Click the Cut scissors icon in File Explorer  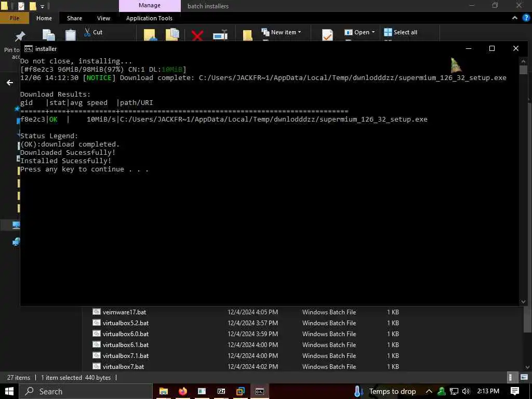[87, 32]
